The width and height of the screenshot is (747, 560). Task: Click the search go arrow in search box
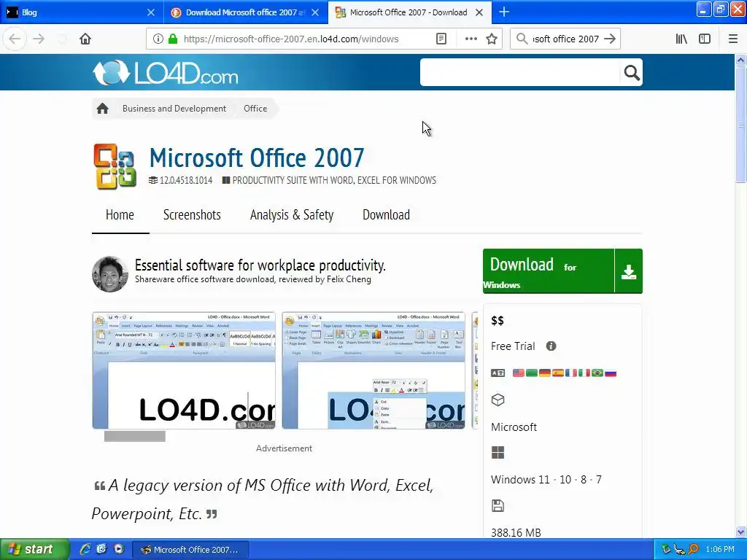[610, 39]
